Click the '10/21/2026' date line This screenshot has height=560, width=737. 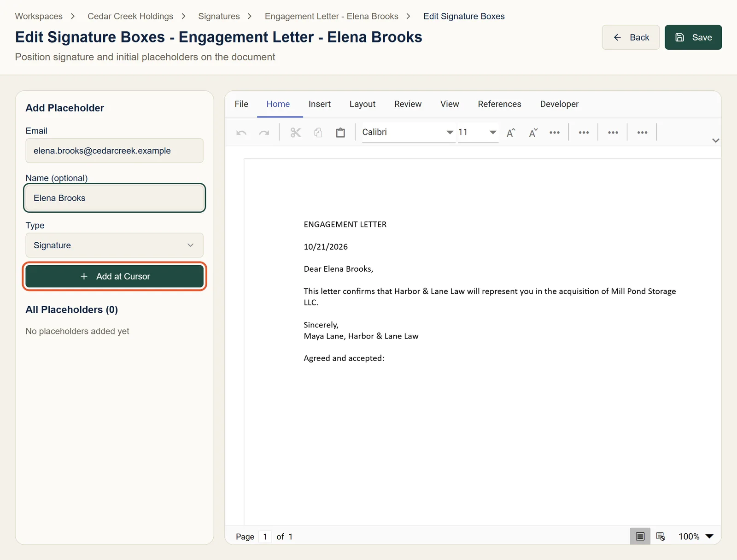coord(326,247)
